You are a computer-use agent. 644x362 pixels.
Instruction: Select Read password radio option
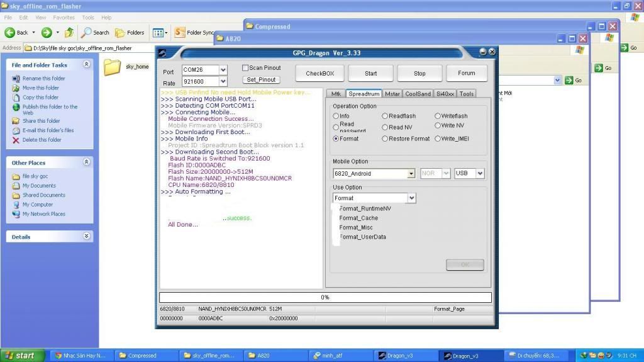(x=336, y=127)
